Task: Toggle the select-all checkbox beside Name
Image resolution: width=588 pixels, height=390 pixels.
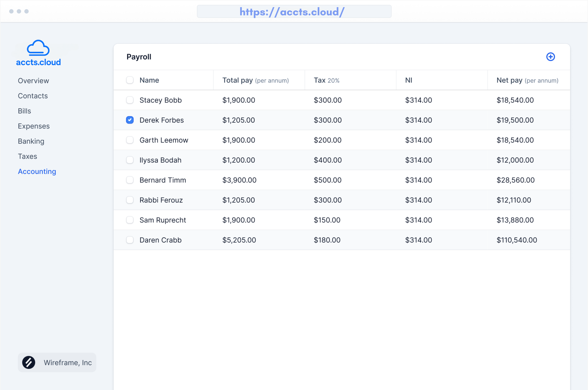Action: point(130,80)
